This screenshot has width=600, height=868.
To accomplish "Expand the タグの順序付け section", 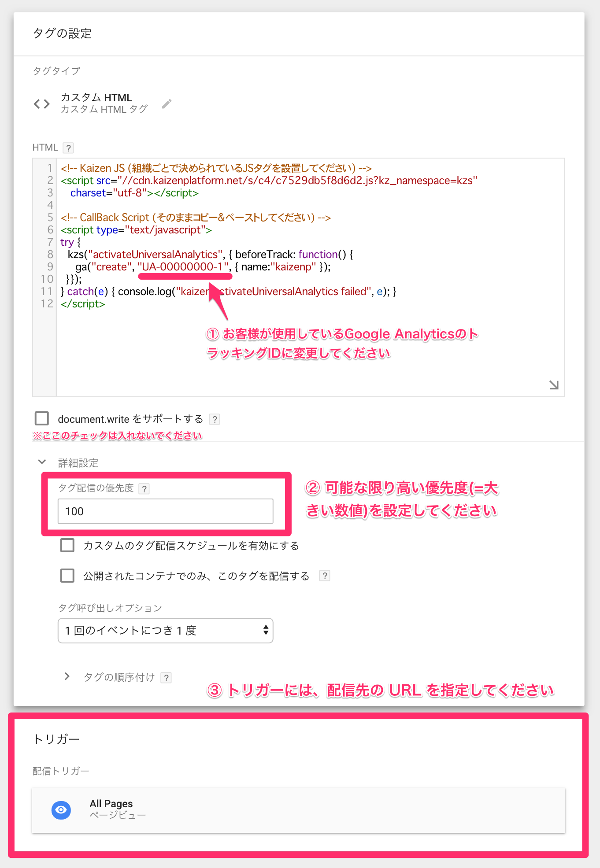I will point(67,676).
